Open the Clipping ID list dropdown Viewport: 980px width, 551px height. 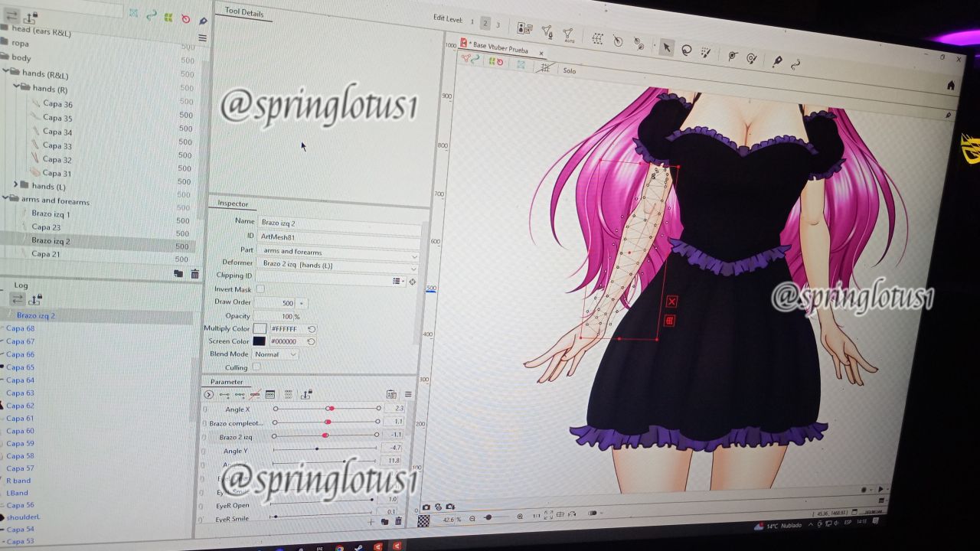tap(398, 282)
